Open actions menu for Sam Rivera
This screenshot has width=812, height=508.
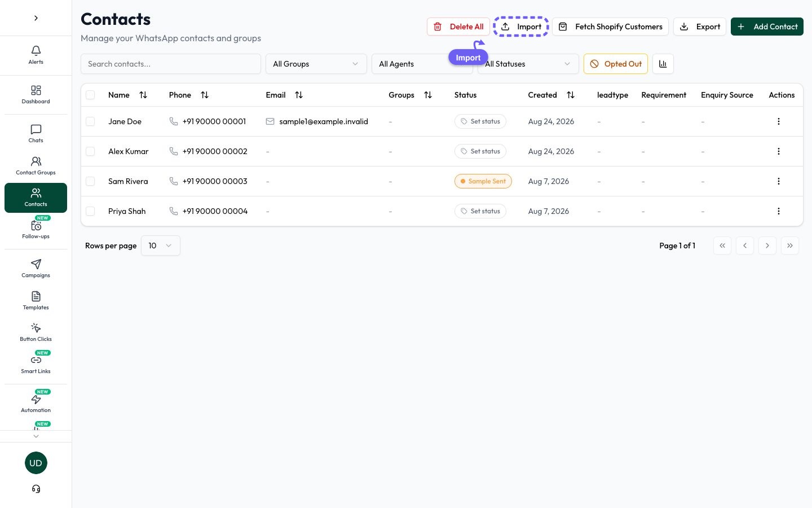(779, 181)
